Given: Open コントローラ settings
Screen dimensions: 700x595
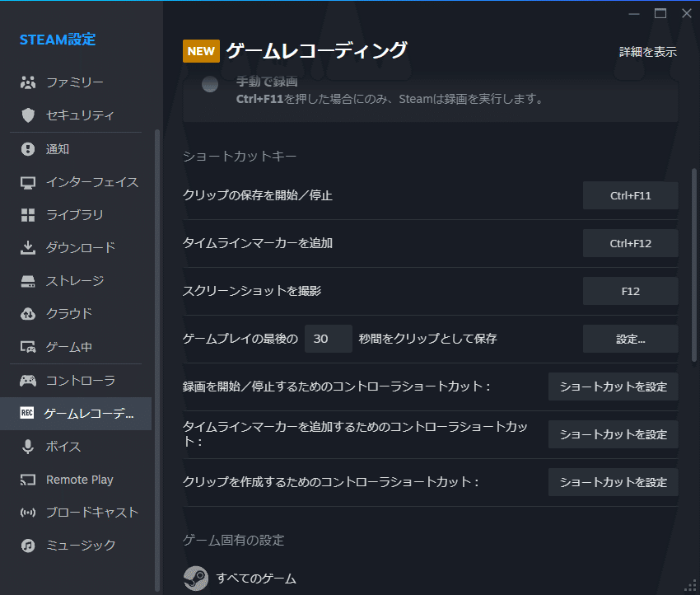Looking at the screenshot, I should pos(76,381).
